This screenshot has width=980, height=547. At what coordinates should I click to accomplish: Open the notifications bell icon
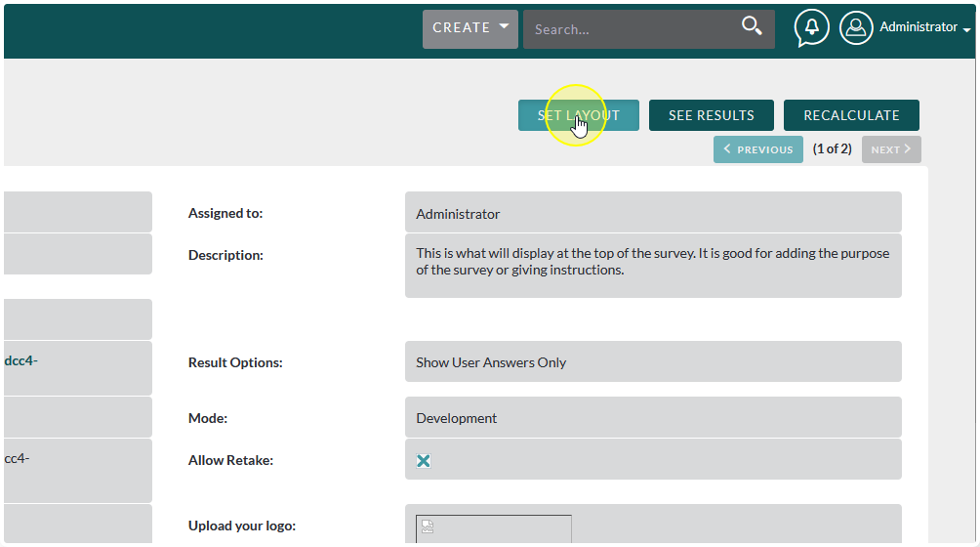coord(811,27)
